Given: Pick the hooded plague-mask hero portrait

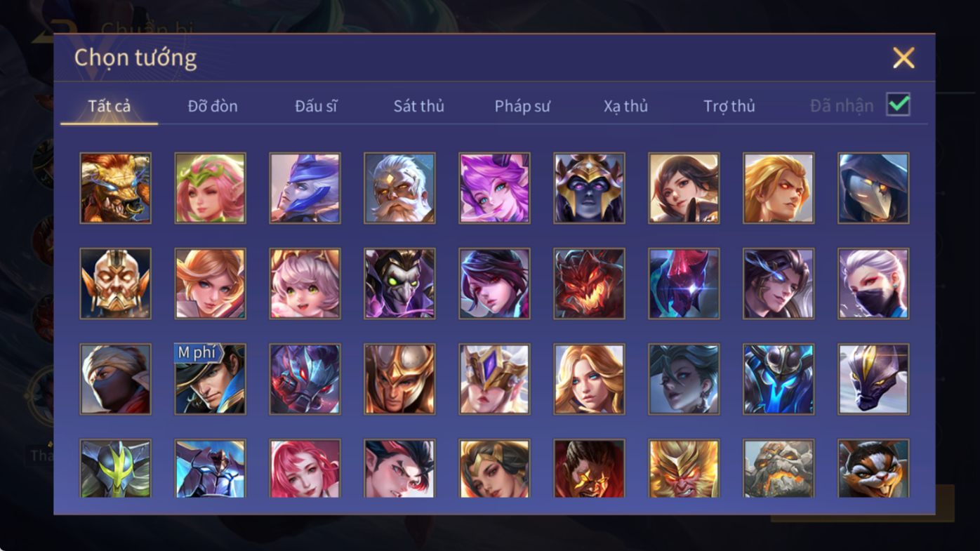Looking at the screenshot, I should (x=873, y=188).
